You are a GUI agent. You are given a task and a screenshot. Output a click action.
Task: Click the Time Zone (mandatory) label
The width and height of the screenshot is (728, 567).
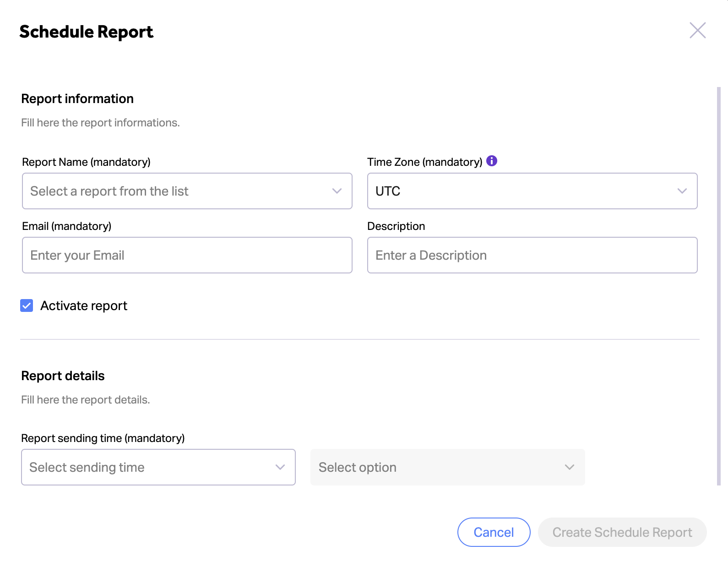tap(424, 162)
